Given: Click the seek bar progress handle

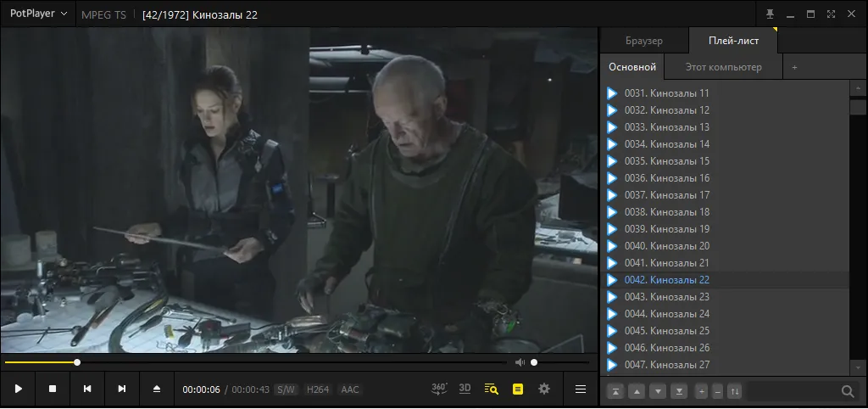Looking at the screenshot, I should [77, 362].
